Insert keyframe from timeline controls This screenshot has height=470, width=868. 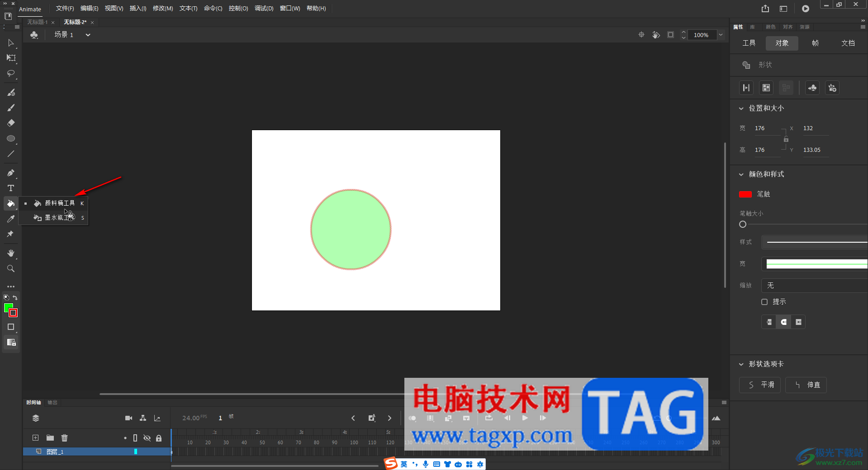372,418
